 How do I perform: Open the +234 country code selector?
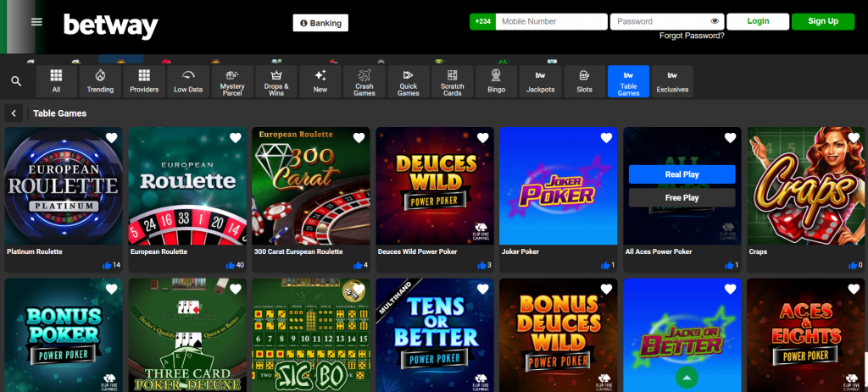pos(482,21)
